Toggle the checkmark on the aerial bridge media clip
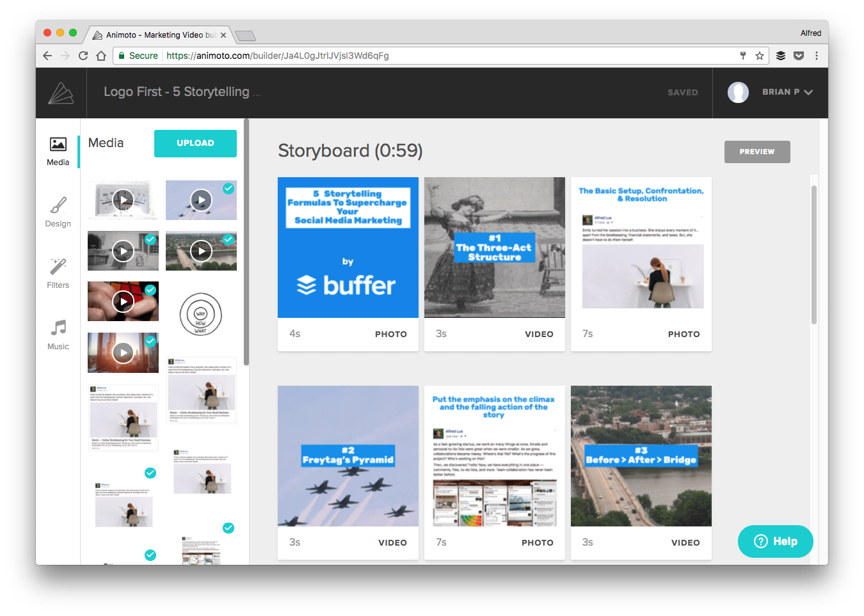The width and height of the screenshot is (864, 616). (x=228, y=239)
